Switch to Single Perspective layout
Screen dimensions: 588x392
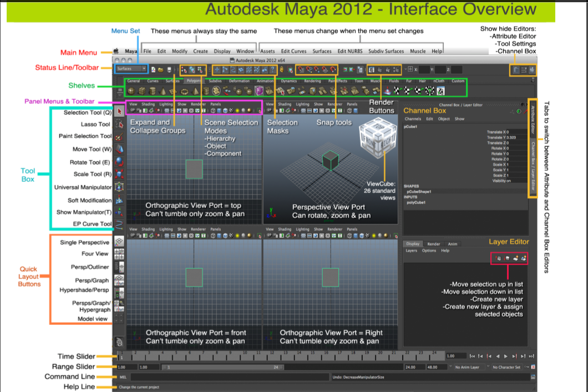click(x=119, y=241)
